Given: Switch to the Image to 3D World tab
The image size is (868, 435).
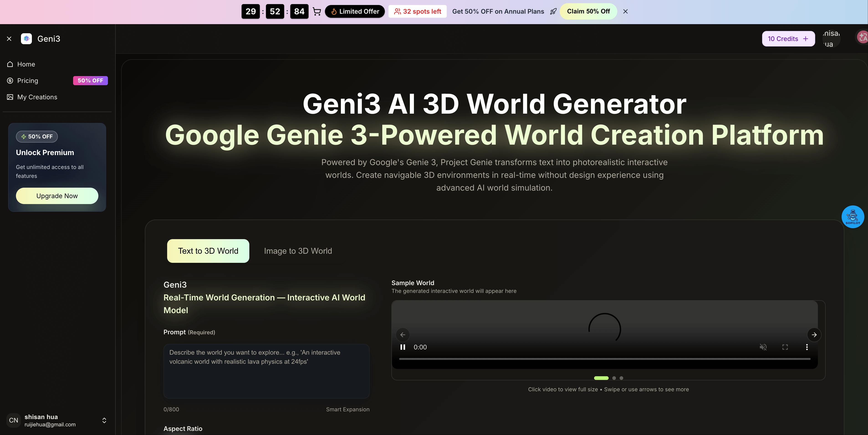Looking at the screenshot, I should pyautogui.click(x=298, y=251).
